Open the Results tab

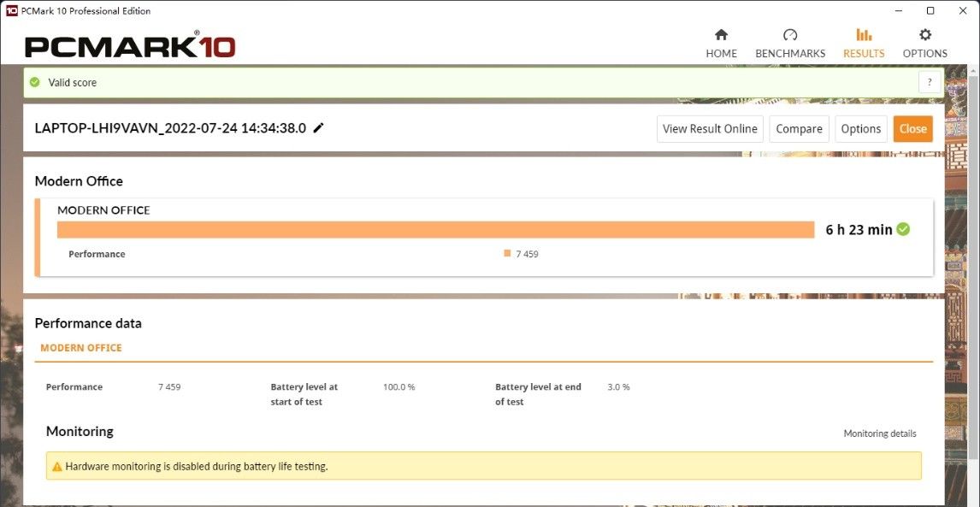pos(864,43)
